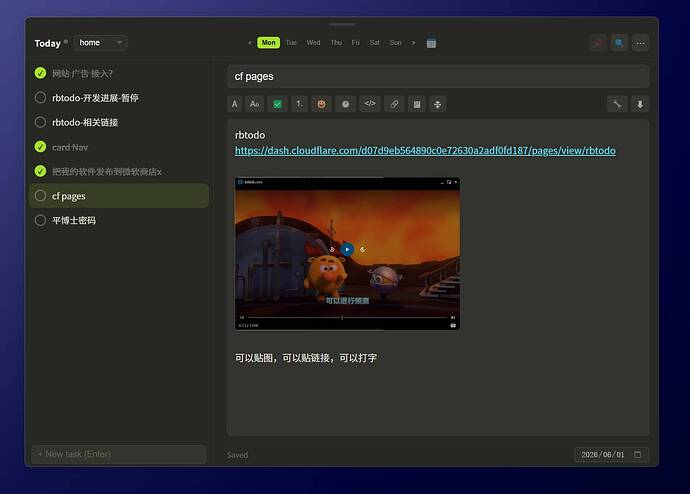Screen dimensions: 690x494
Task: Open the emoji picker icon
Action: 322,104
